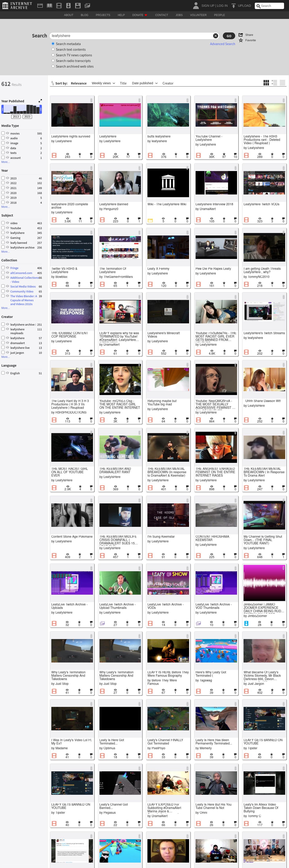Open the ABOUT menu item
The width and height of the screenshot is (289, 868).
click(69, 15)
